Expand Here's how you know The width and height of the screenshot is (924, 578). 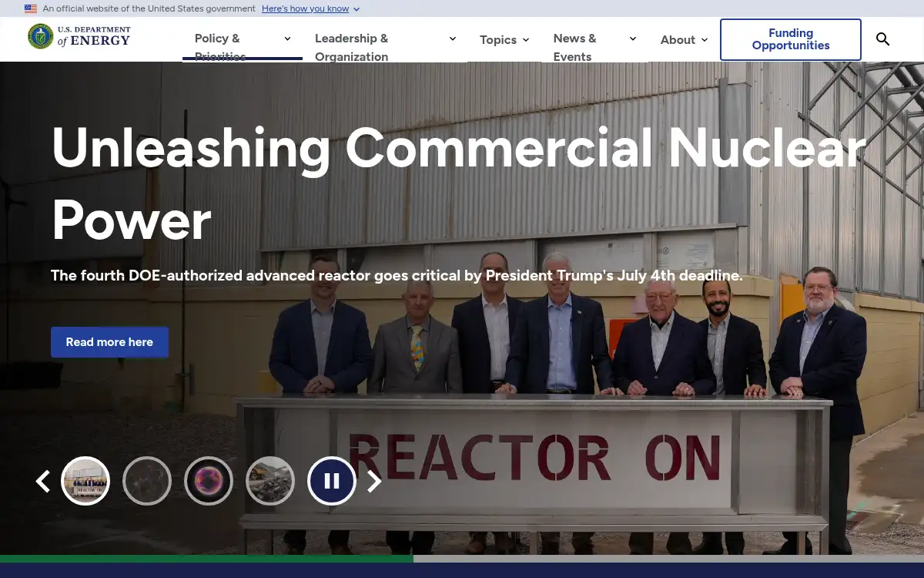pos(311,8)
